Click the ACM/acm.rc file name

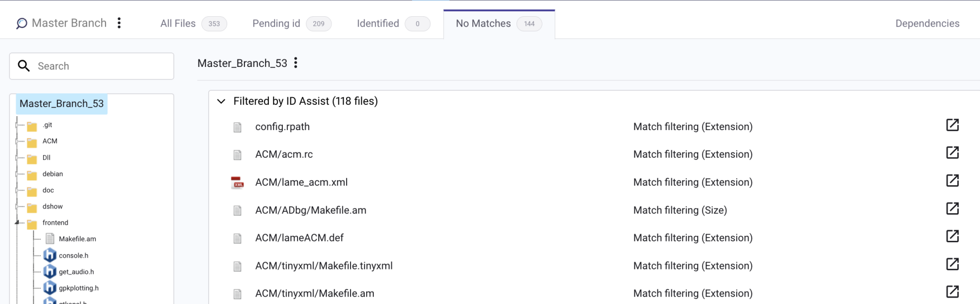(284, 154)
